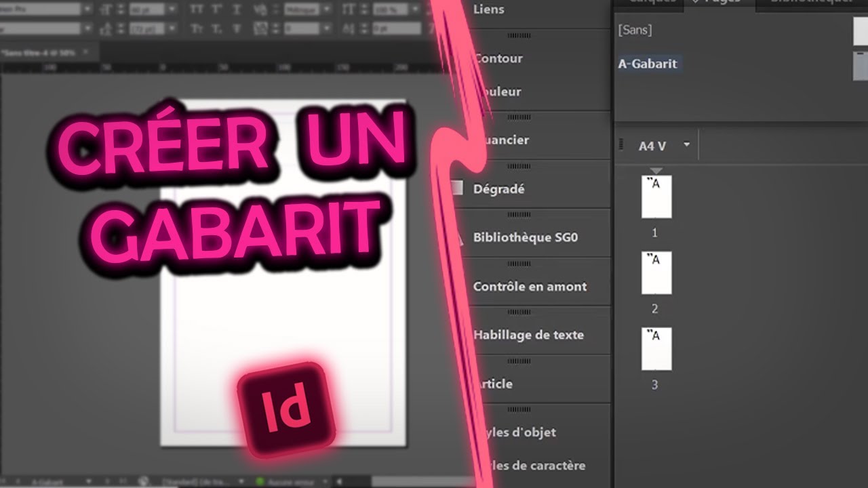
Task: Open the status bar page dropdown
Action: pos(89,482)
